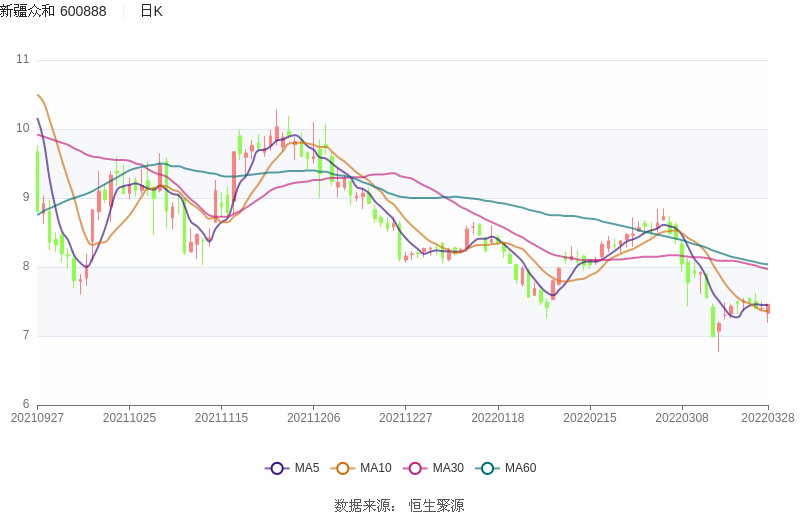Select the 20220328 end date label

(767, 418)
